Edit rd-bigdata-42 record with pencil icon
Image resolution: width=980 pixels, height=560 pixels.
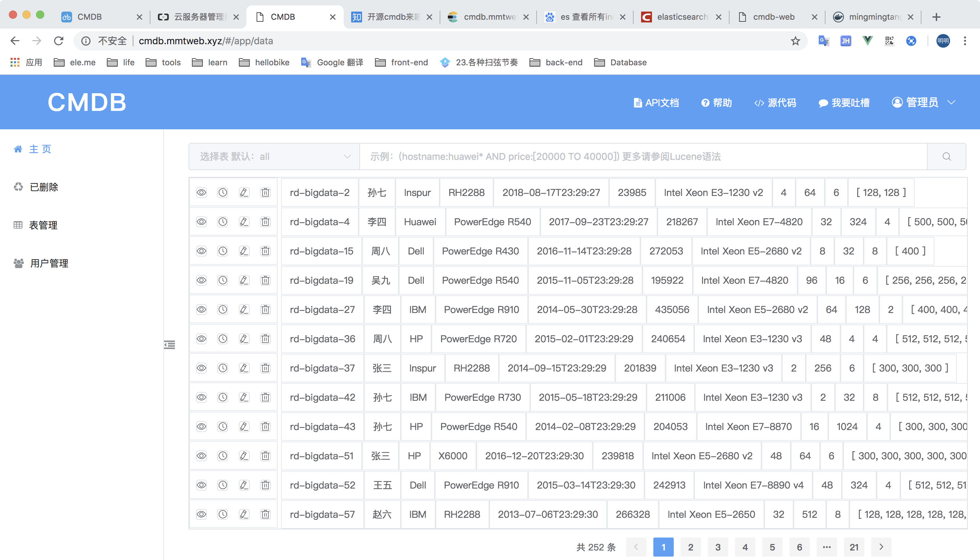(x=244, y=397)
